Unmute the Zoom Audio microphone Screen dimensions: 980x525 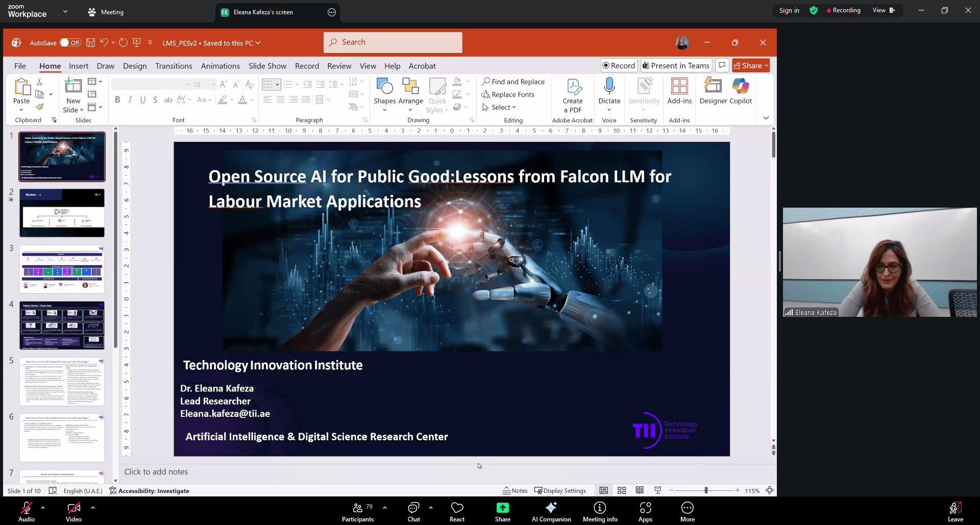[x=27, y=511]
